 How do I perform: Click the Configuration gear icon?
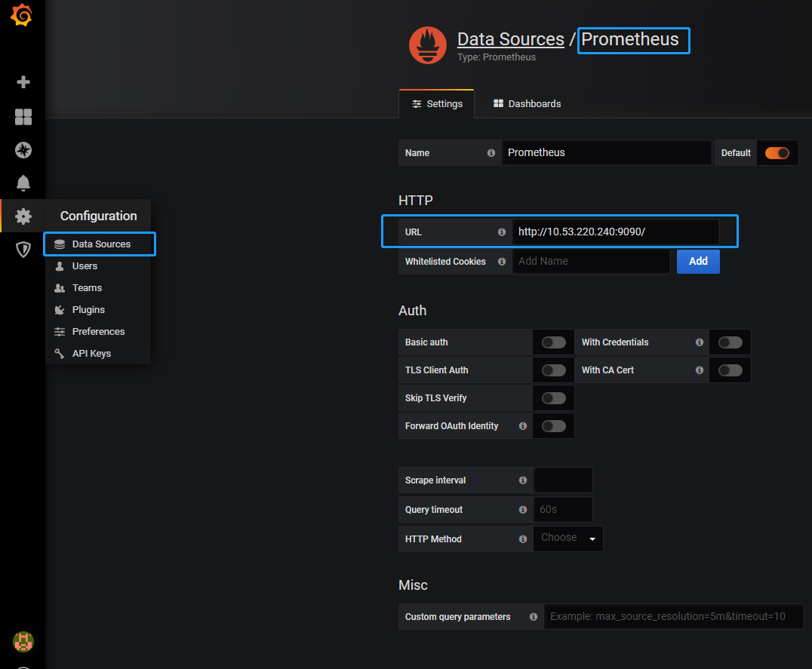point(23,216)
